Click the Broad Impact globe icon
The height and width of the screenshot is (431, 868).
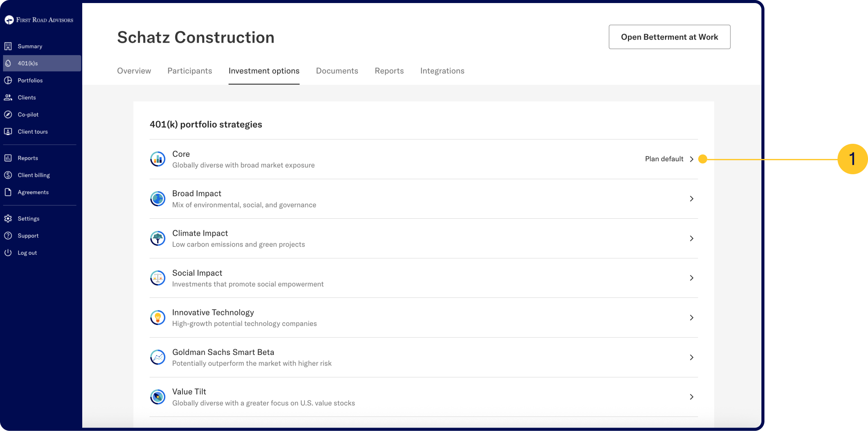158,199
